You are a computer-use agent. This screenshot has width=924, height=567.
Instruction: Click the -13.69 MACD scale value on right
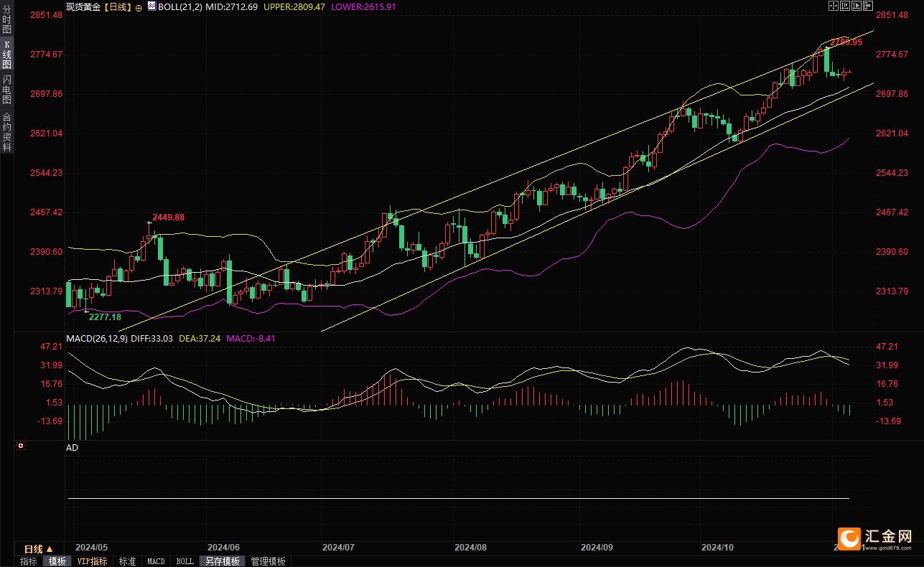pyautogui.click(x=889, y=421)
